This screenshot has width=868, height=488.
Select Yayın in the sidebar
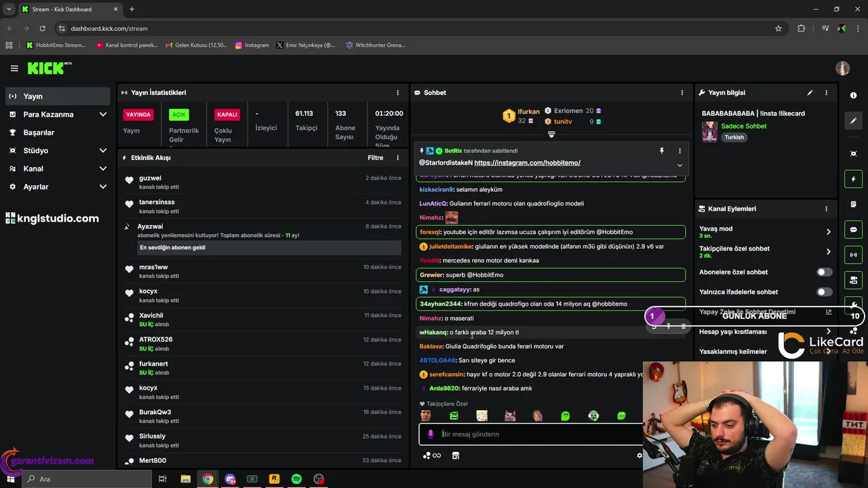pyautogui.click(x=58, y=96)
